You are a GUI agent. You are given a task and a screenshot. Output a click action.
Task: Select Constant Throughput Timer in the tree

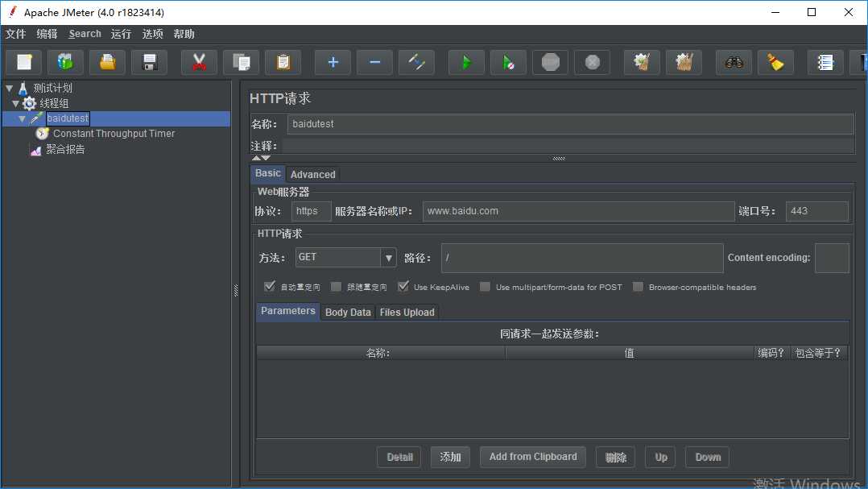click(114, 134)
